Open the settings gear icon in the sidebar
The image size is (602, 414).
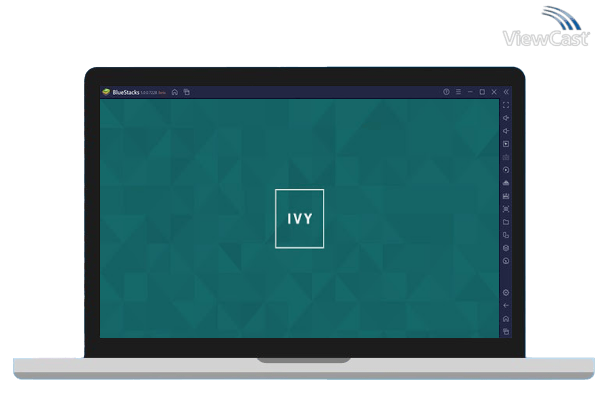506,293
